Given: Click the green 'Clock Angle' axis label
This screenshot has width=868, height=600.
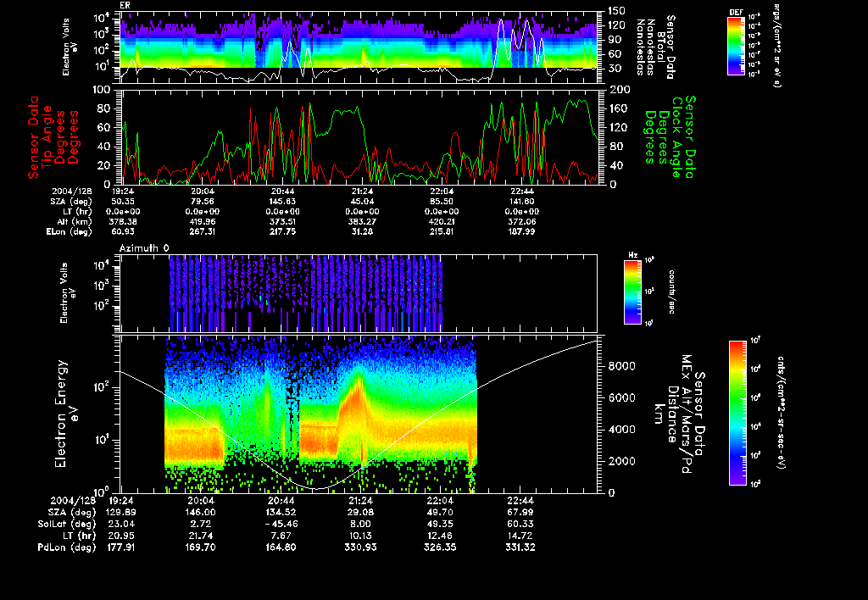Looking at the screenshot, I should [676, 137].
